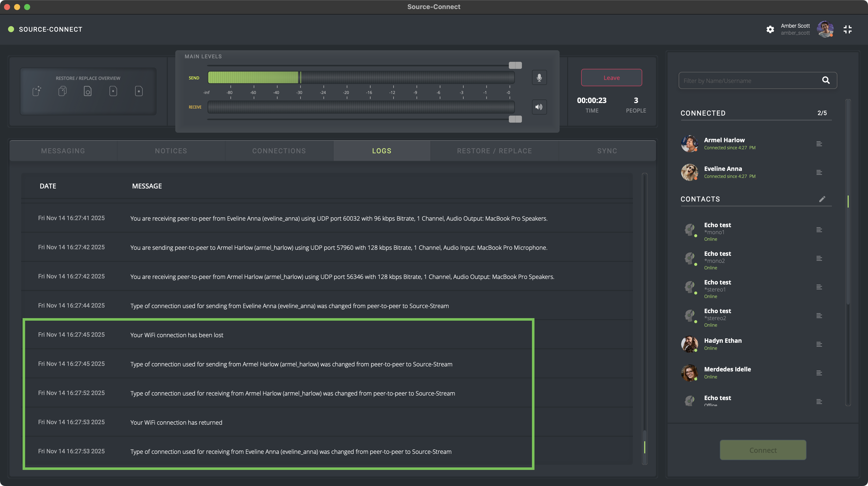The image size is (868, 486).
Task: Mute the microphone send button
Action: point(539,78)
